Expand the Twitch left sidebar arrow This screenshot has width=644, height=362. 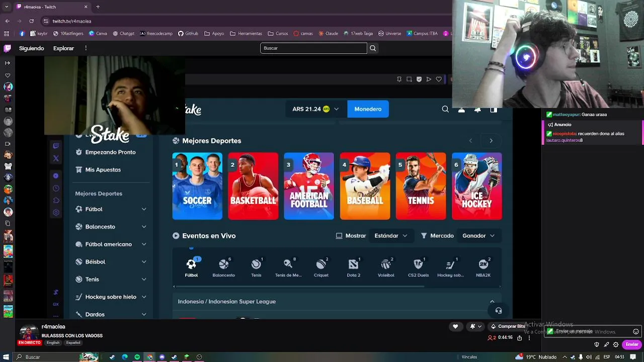tap(8, 63)
